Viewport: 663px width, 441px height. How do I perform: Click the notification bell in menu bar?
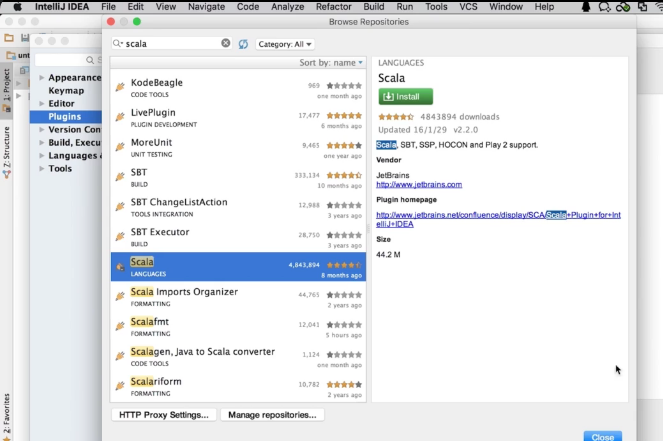pos(586,7)
